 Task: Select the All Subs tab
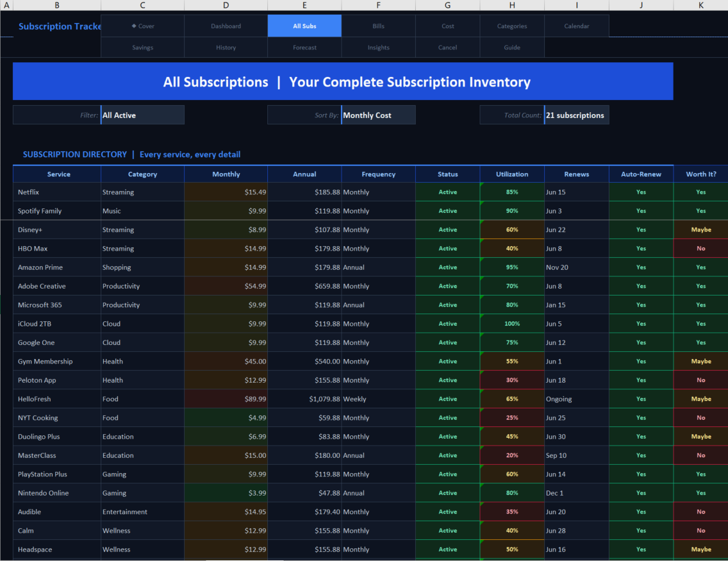point(304,26)
